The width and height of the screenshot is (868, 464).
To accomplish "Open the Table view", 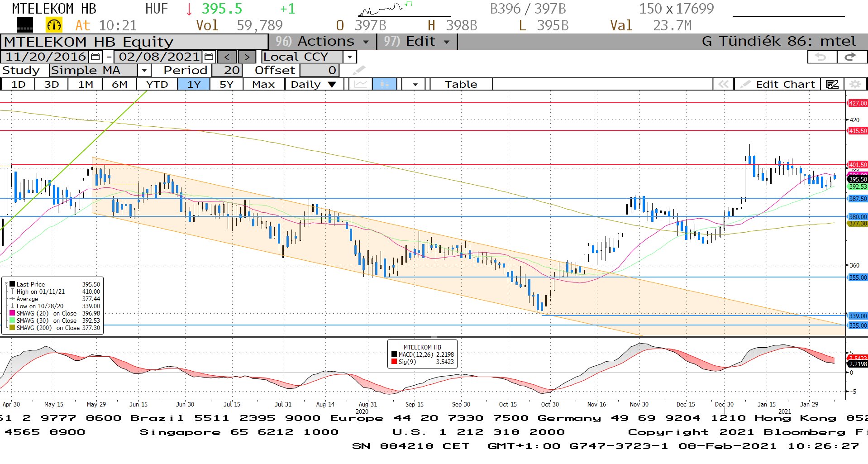I will (461, 84).
